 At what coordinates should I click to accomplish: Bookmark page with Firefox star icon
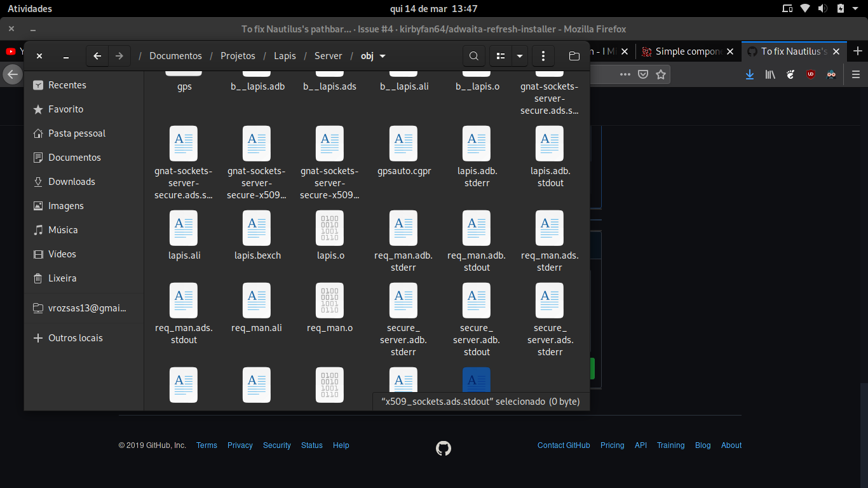click(661, 74)
